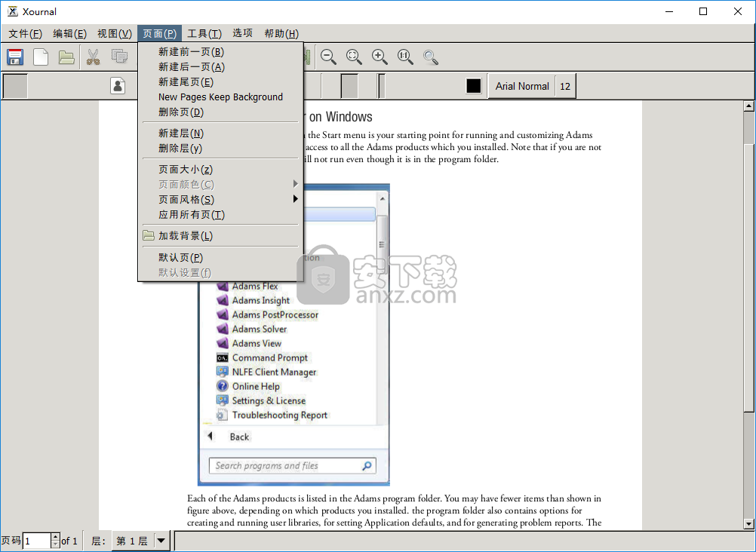Choose 新建层(N) to add layer

221,133
